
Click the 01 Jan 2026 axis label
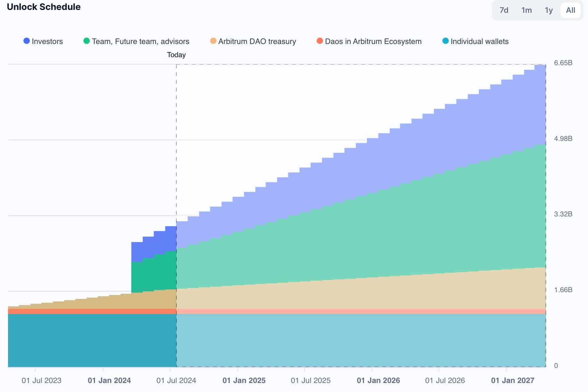(x=379, y=380)
